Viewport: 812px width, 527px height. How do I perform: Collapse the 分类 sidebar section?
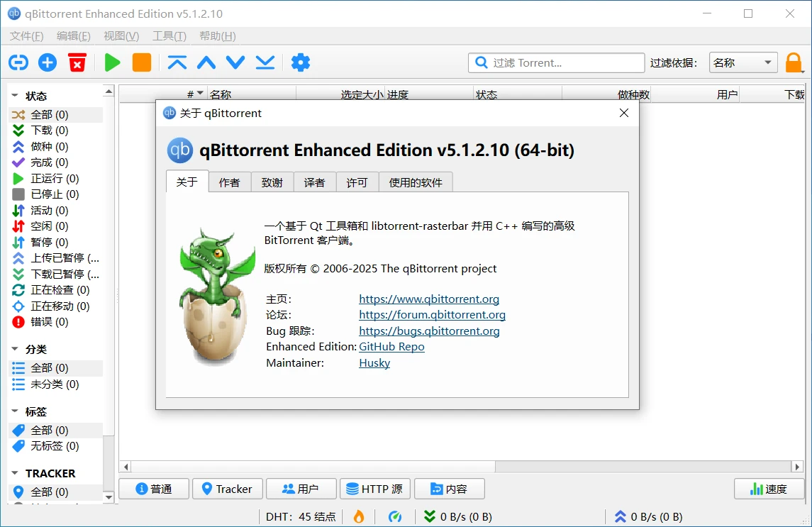(15, 349)
